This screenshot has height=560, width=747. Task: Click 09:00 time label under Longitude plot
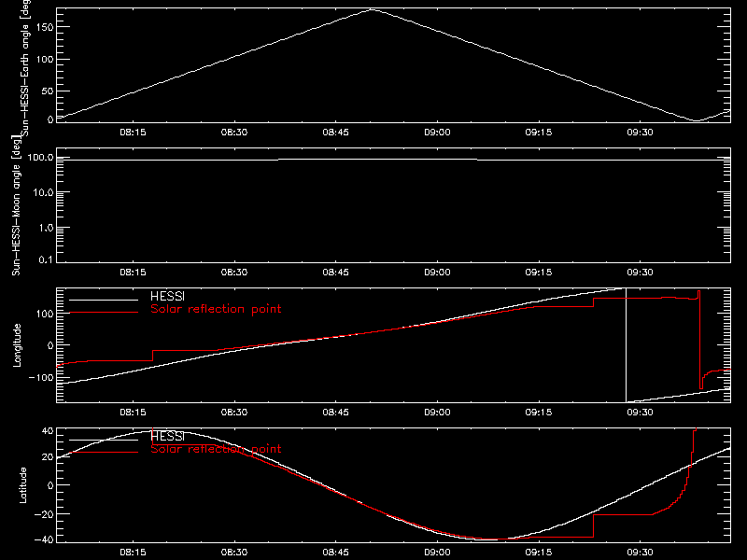coord(437,412)
